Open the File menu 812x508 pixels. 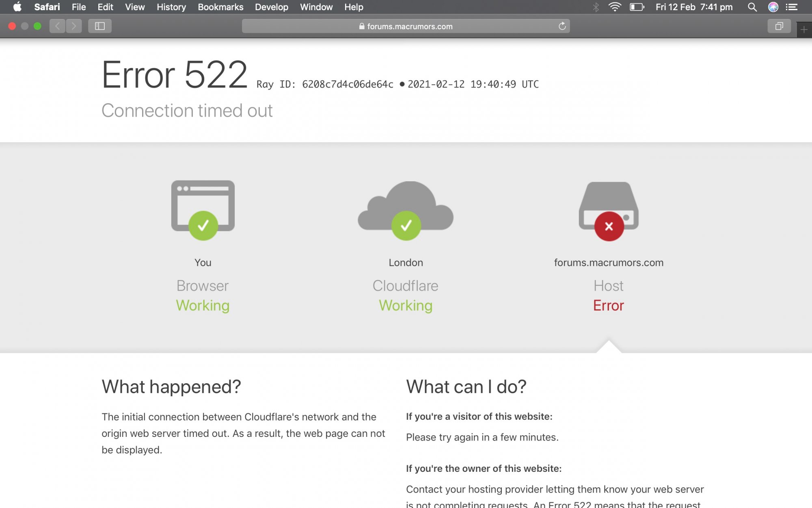79,7
